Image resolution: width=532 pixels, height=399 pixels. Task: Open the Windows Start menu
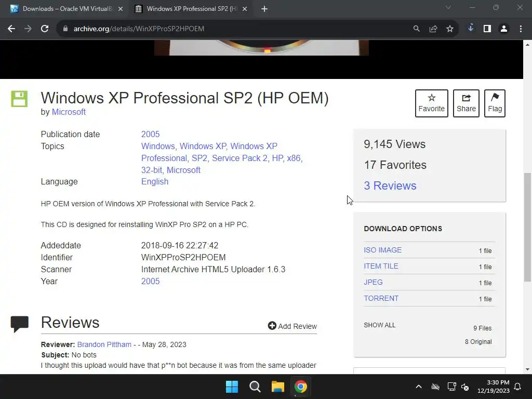tap(232, 387)
